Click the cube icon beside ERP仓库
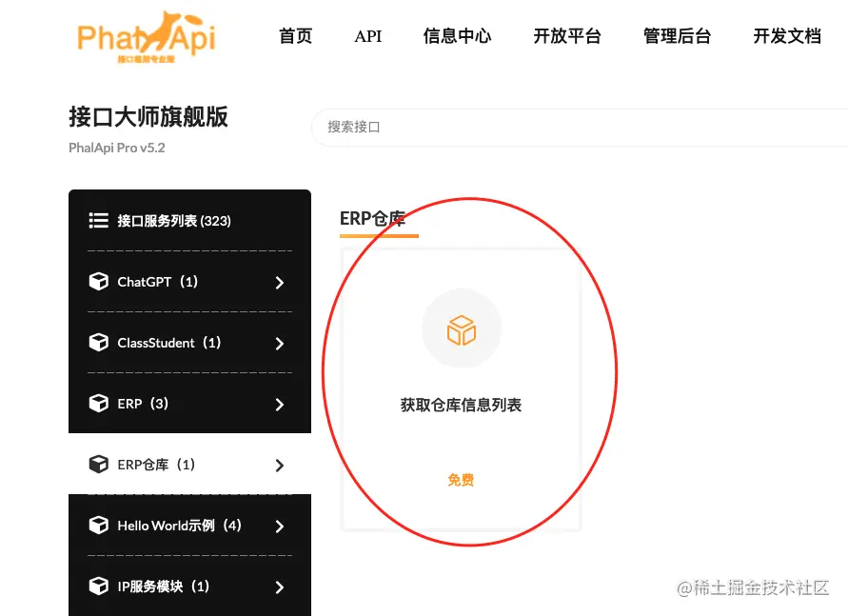 tap(98, 465)
